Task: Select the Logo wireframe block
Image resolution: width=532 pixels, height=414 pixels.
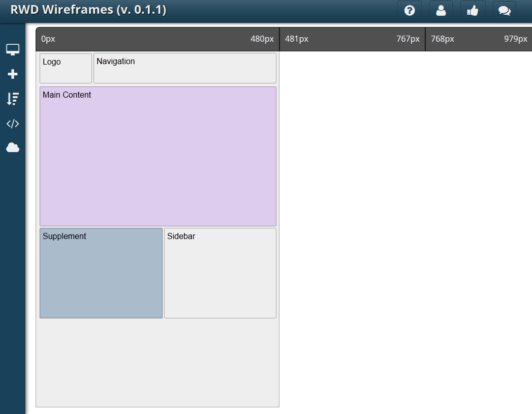Action: 66,68
